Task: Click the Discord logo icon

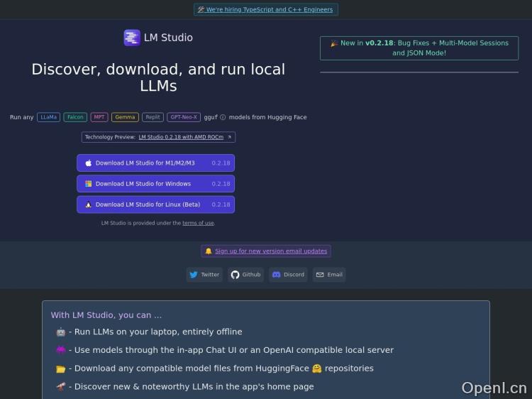Action: (277, 275)
